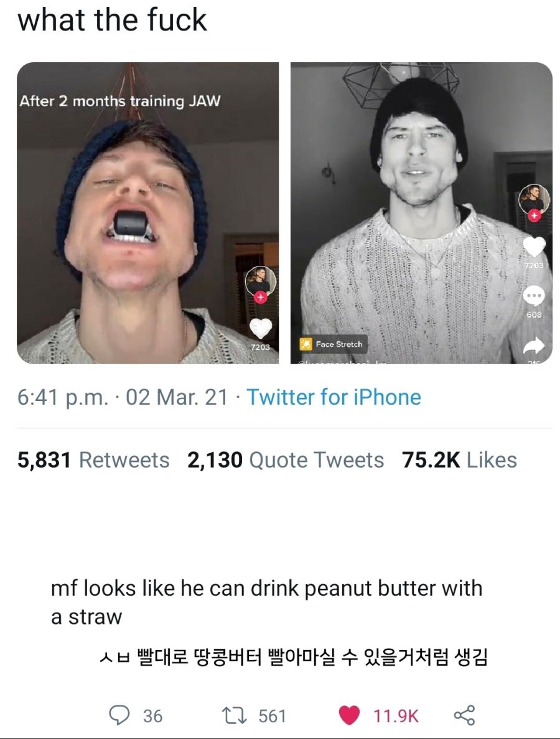Click the 6:41 p.m. timestamp
560x739 pixels.
[x=62, y=397]
